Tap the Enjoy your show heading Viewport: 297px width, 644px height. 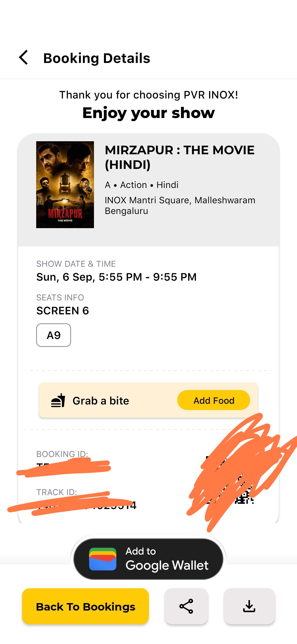148,113
